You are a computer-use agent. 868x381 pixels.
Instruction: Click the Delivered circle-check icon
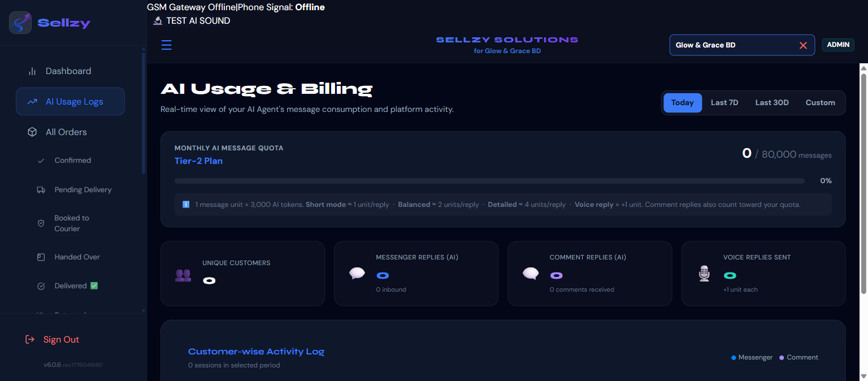pos(41,286)
